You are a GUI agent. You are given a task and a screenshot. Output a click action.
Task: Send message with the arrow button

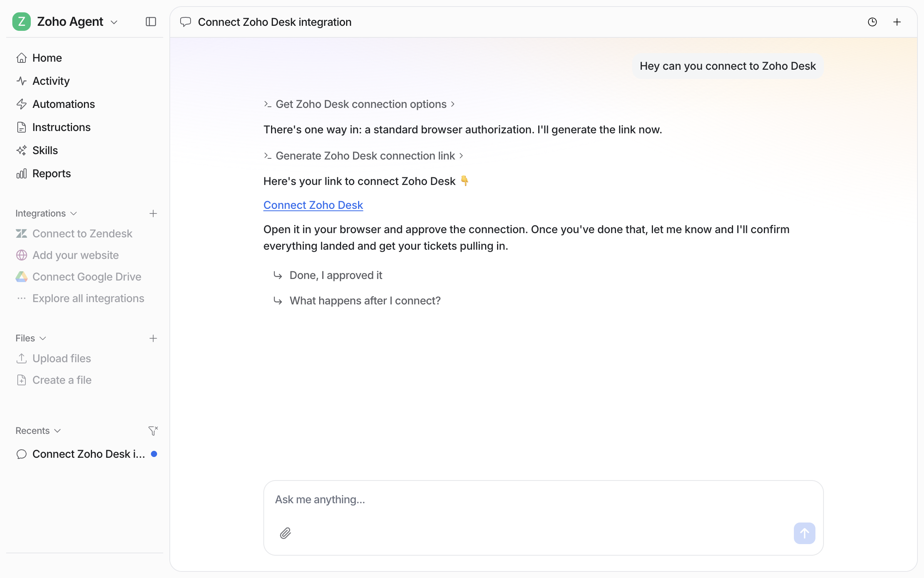pyautogui.click(x=805, y=533)
